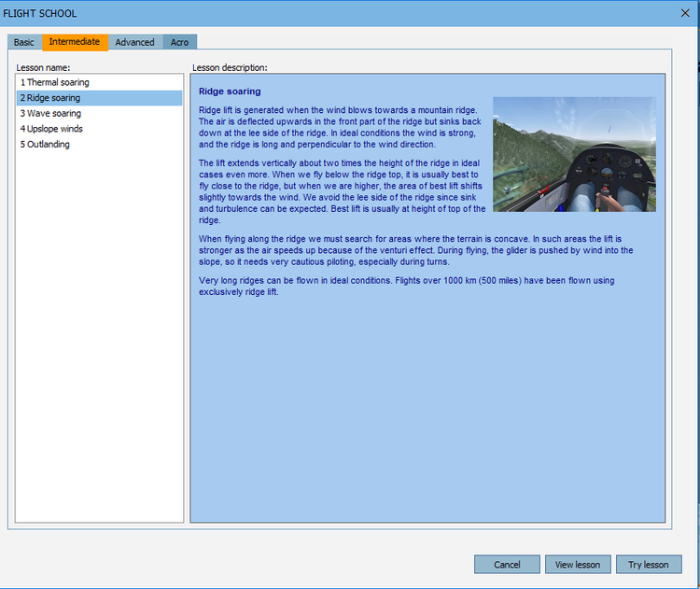Image resolution: width=700 pixels, height=589 pixels.
Task: Click paragraph starting 'The lift extends vertically'
Action: [x=342, y=191]
